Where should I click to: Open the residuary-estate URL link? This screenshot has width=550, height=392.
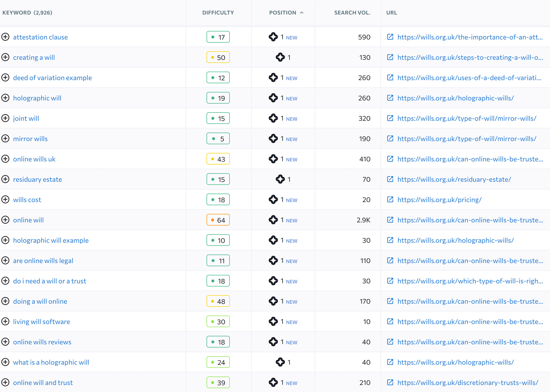tap(454, 179)
